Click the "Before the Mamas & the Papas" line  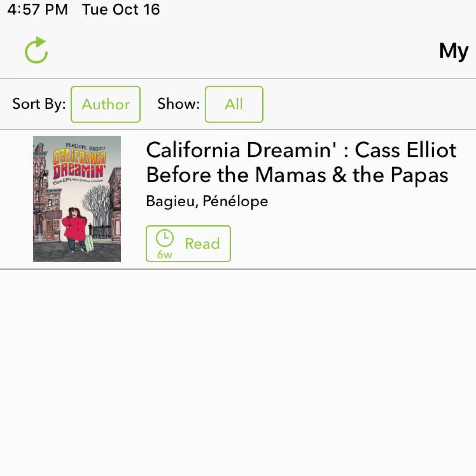click(x=297, y=175)
